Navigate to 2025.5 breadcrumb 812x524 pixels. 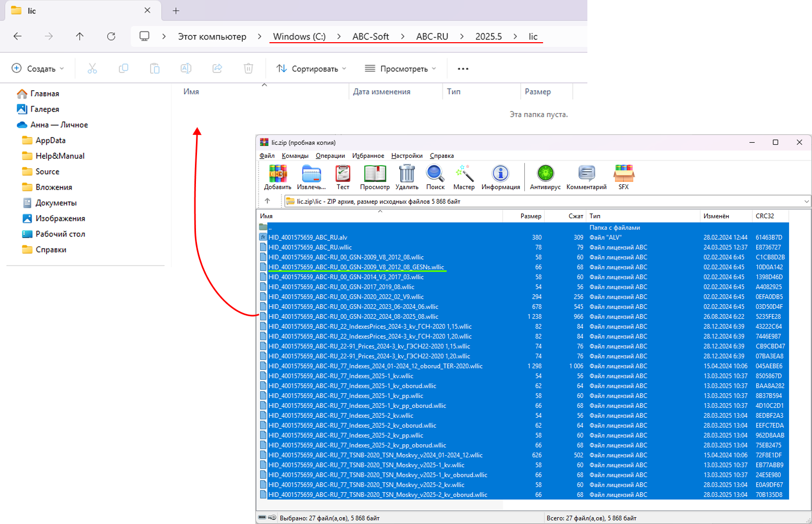pyautogui.click(x=488, y=36)
